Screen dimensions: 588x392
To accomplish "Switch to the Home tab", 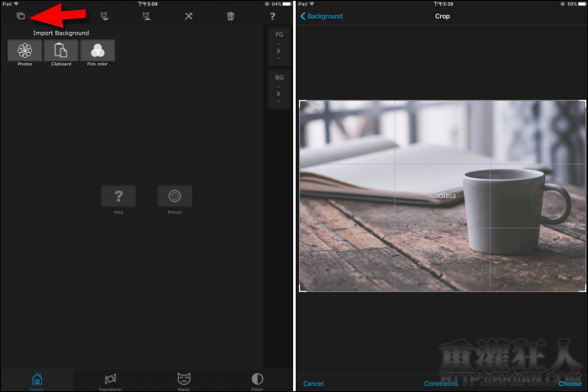I will [x=37, y=380].
